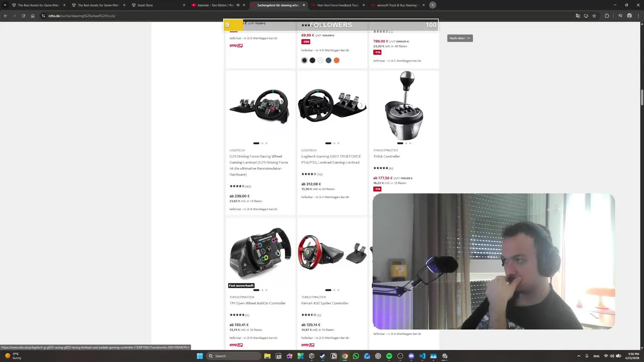Select the orange color swatch
Image resolution: width=644 pixels, height=362 pixels.
click(x=337, y=60)
